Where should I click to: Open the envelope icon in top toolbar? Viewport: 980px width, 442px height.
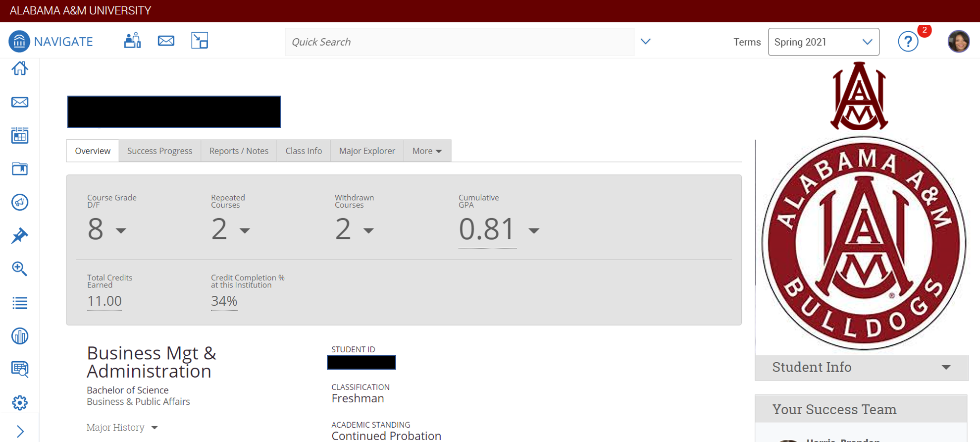coord(166,41)
